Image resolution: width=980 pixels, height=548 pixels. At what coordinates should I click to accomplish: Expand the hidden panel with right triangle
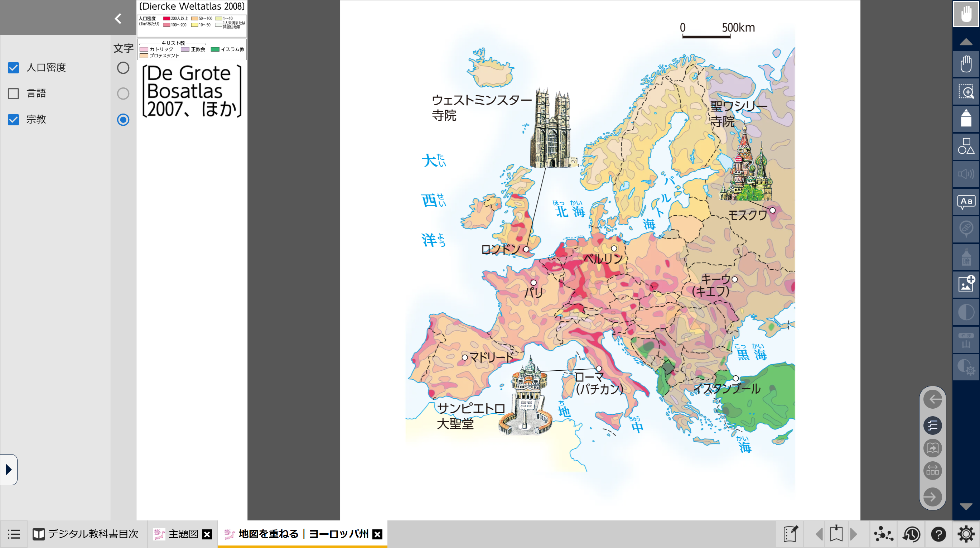8,469
